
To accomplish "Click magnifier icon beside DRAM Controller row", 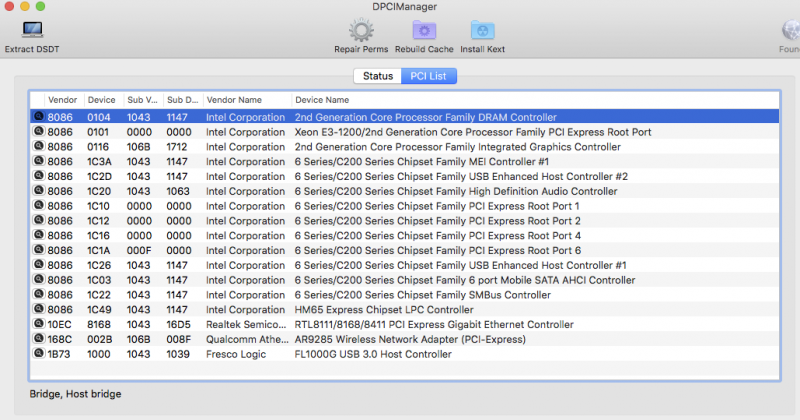I will click(37, 117).
